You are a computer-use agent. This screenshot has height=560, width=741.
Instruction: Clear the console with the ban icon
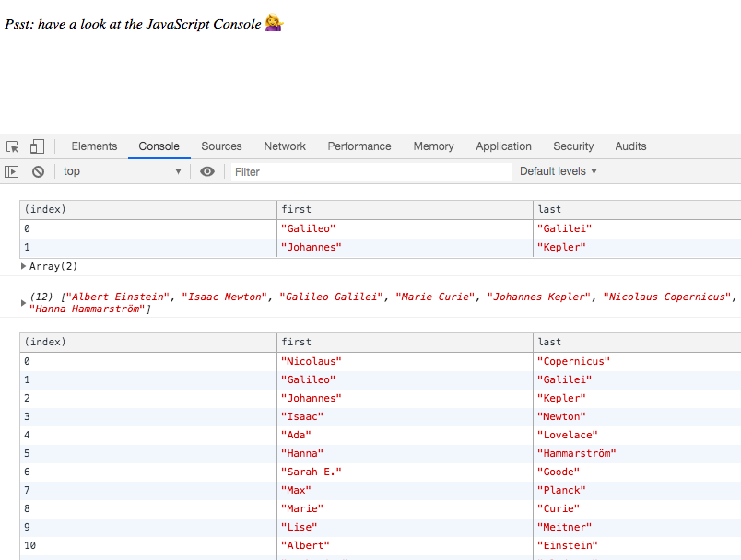pos(38,171)
